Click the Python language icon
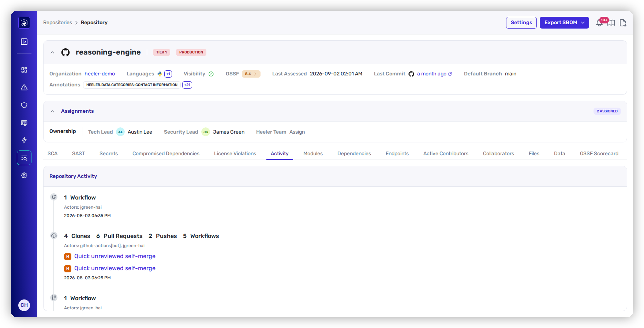Viewport: 644px width, 328px height. pos(160,74)
